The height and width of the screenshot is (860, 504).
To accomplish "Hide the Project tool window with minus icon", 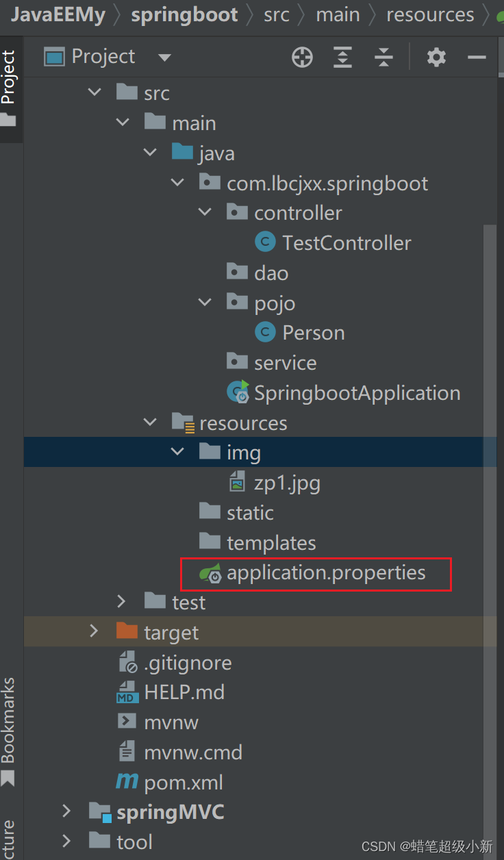I will tap(477, 57).
